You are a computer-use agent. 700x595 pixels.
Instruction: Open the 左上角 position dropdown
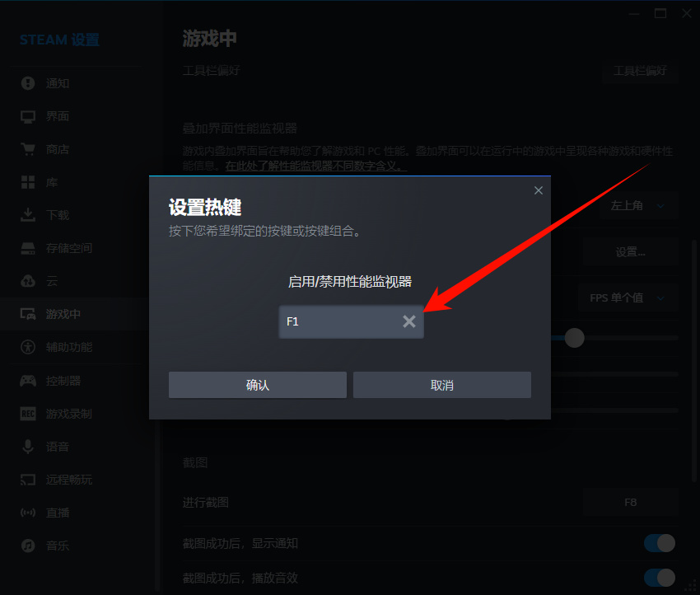point(638,205)
